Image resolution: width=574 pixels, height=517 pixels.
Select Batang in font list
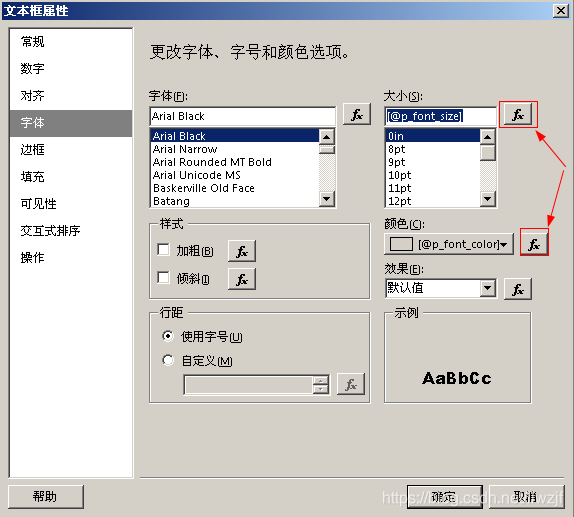coord(235,201)
